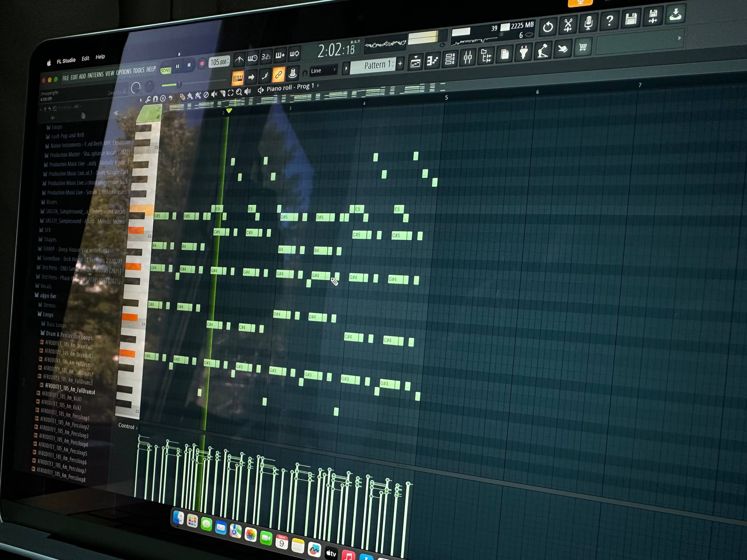Image resolution: width=747 pixels, height=560 pixels.
Task: Select the piano roll Zoom tool
Action: coord(239,92)
